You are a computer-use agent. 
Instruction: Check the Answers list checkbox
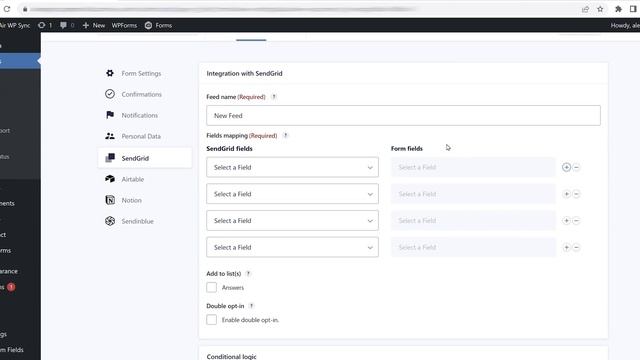(x=211, y=287)
